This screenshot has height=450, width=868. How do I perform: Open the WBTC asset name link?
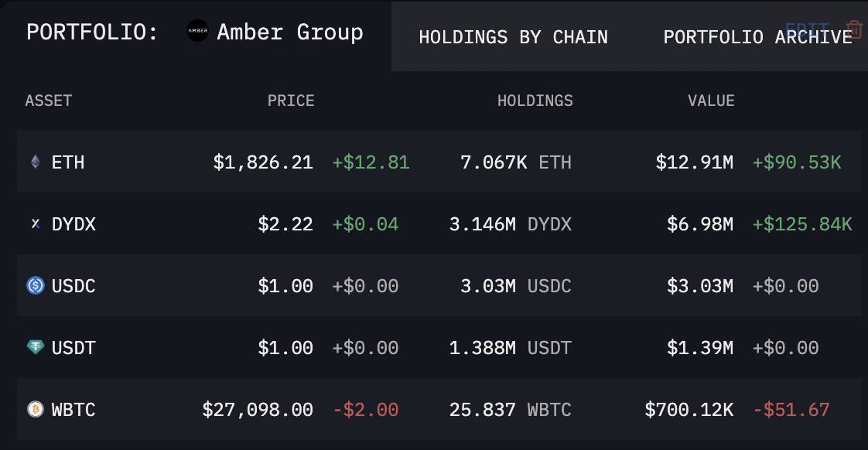coord(73,410)
